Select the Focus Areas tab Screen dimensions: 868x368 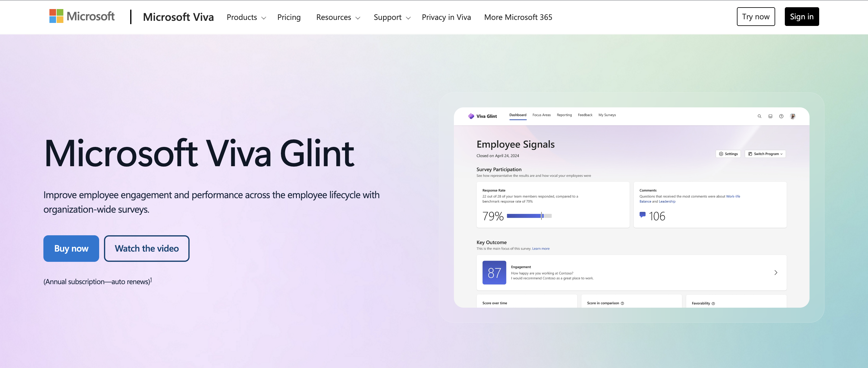[541, 115]
